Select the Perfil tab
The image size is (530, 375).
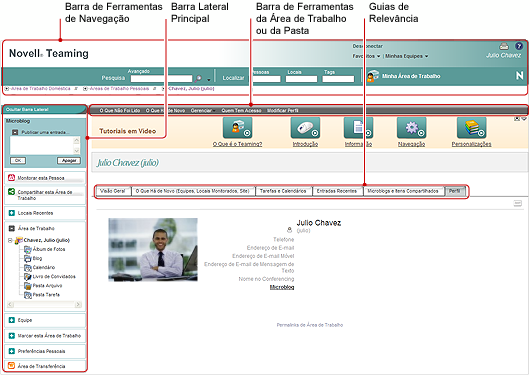(x=455, y=191)
